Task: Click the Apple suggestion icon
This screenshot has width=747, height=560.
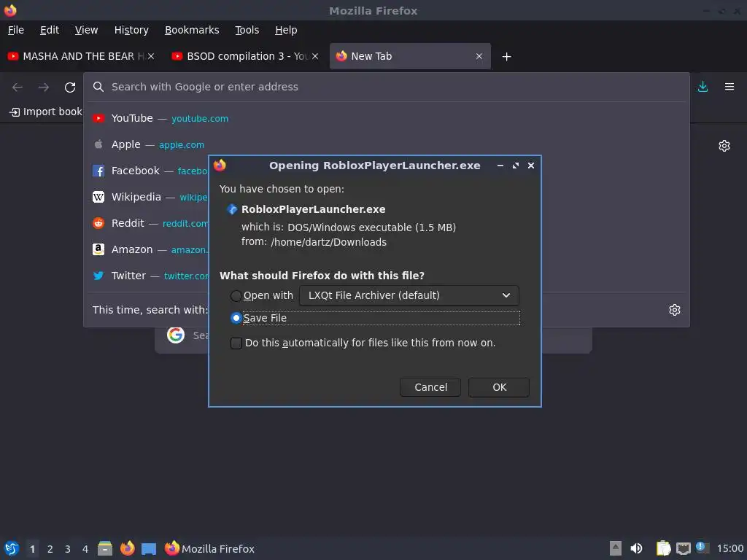Action: pyautogui.click(x=98, y=144)
